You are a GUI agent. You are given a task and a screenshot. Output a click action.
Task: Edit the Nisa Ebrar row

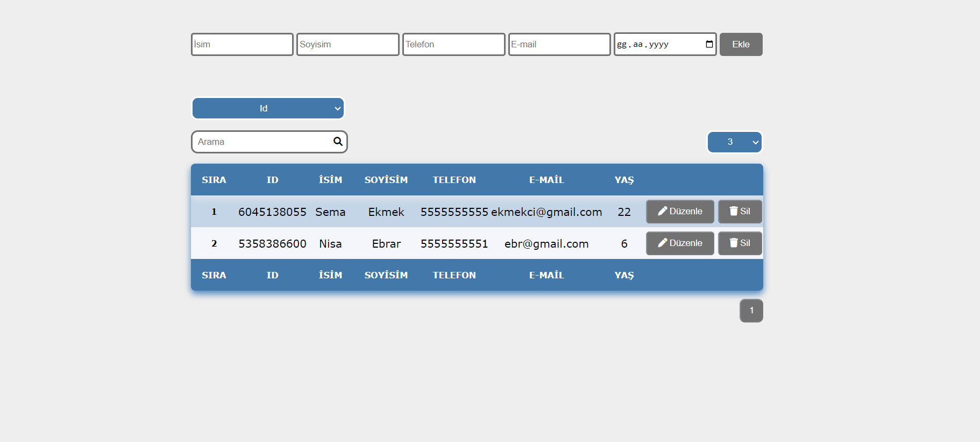point(680,243)
